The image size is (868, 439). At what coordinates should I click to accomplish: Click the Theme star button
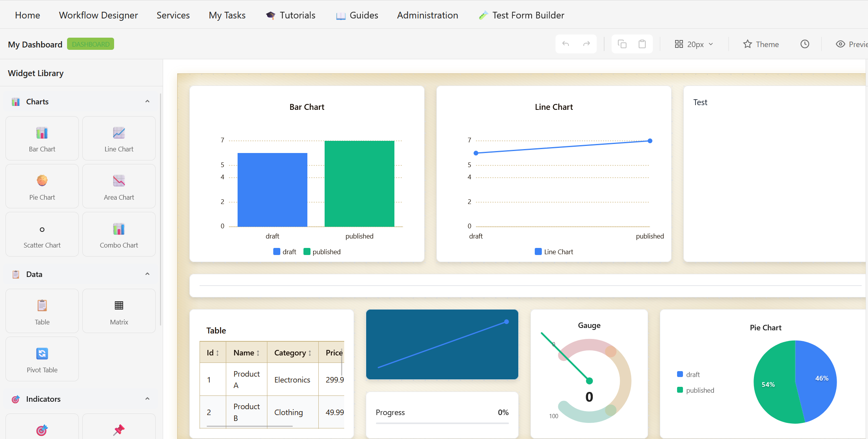[761, 44]
